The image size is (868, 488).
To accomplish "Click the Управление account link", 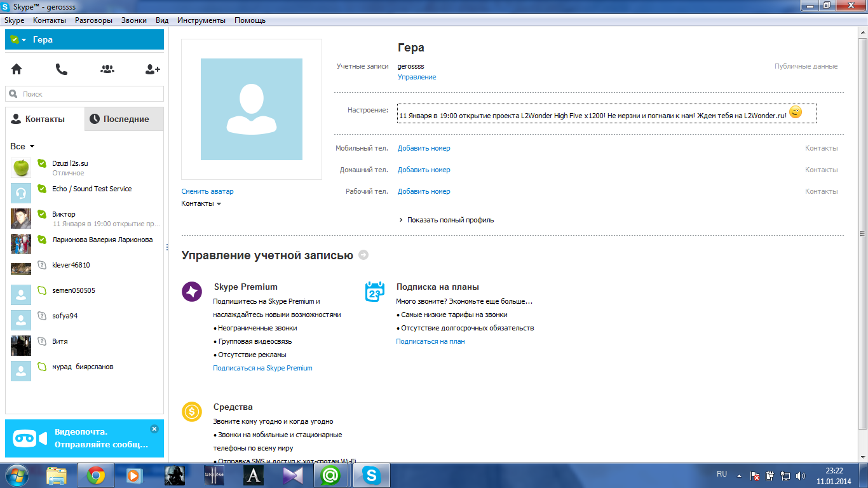I will tap(417, 77).
